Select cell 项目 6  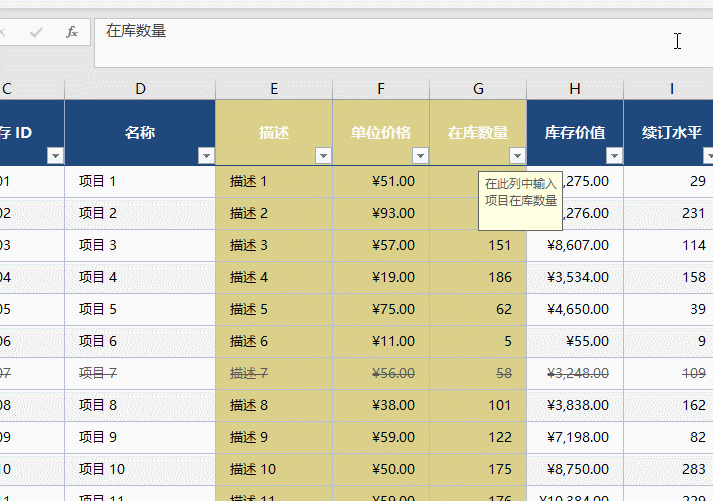(140, 341)
